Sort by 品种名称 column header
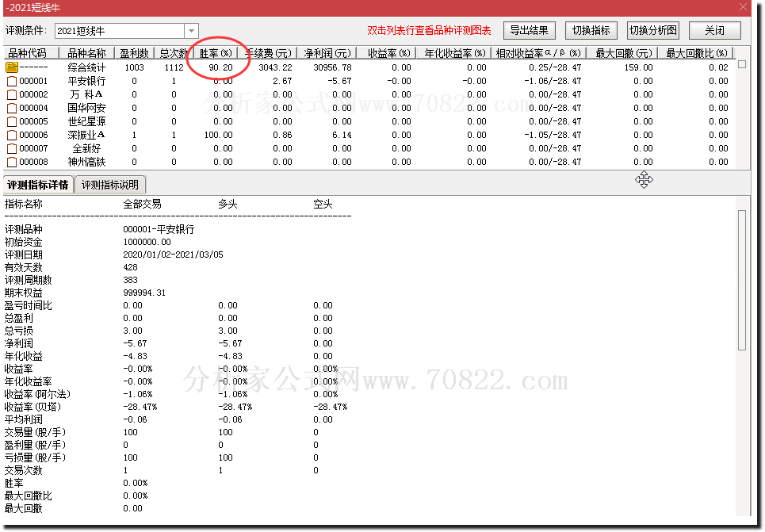The image size is (765, 532). click(x=86, y=52)
